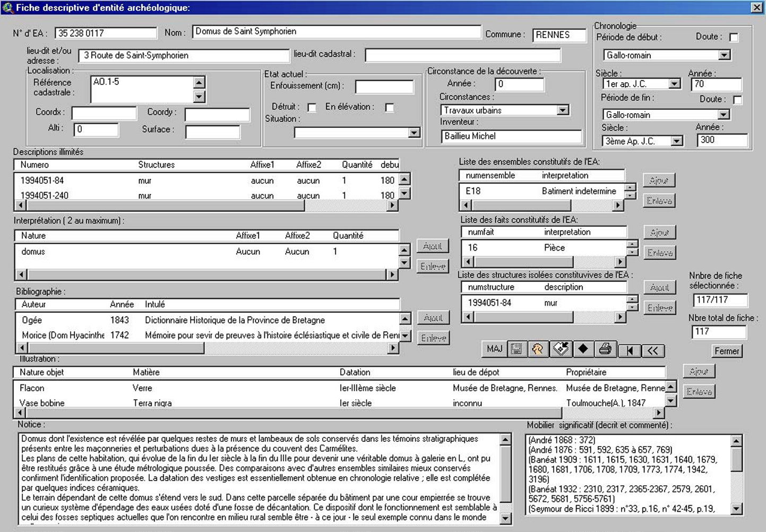766x532 pixels.
Task: Open Période de début Gallo-romain dropdown
Action: (x=724, y=55)
